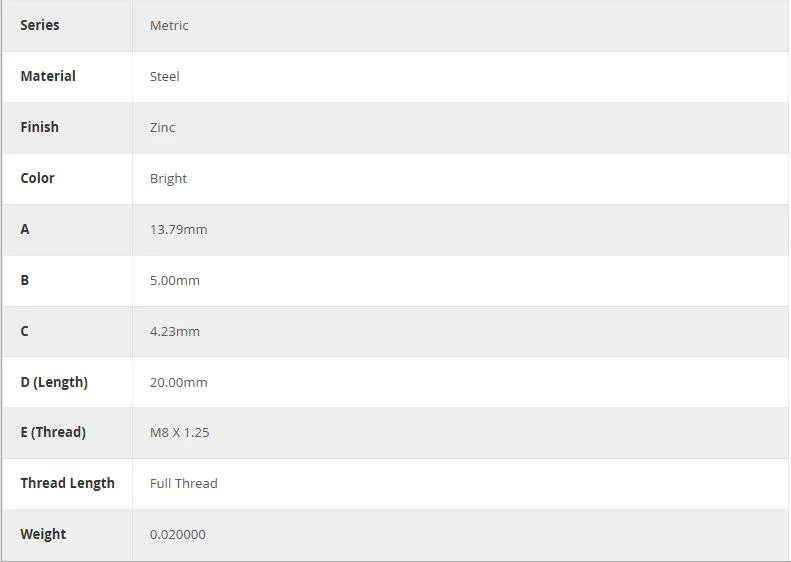Image resolution: width=791 pixels, height=562 pixels.
Task: Click the Thread Length label
Action: (x=68, y=483)
